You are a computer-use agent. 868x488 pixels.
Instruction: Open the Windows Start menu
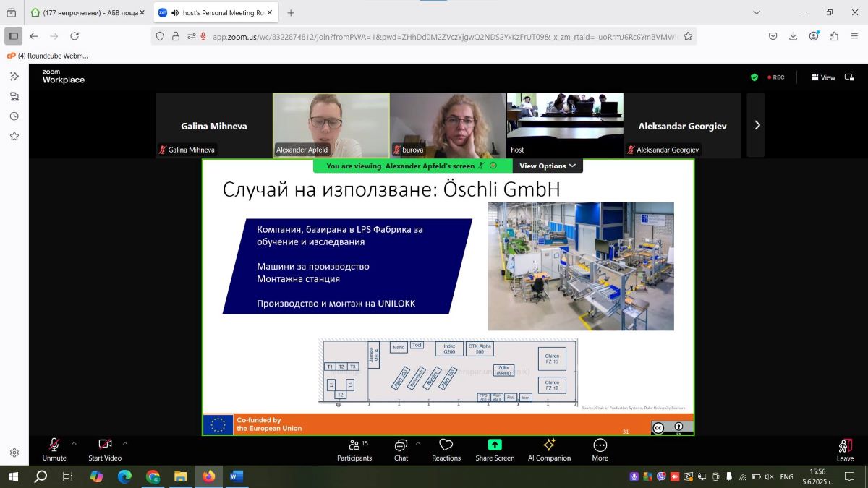(13, 476)
